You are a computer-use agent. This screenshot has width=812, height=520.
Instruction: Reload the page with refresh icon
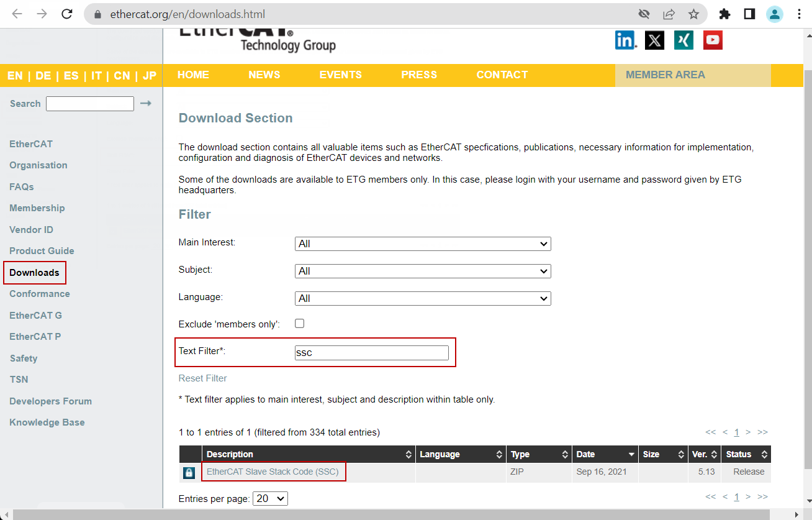(67, 14)
